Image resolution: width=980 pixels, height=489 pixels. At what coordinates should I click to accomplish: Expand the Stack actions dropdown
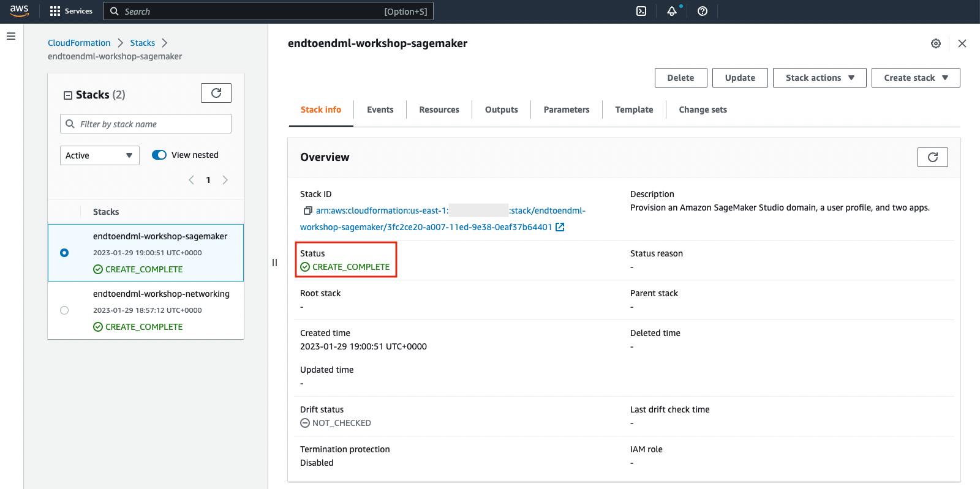coord(820,78)
